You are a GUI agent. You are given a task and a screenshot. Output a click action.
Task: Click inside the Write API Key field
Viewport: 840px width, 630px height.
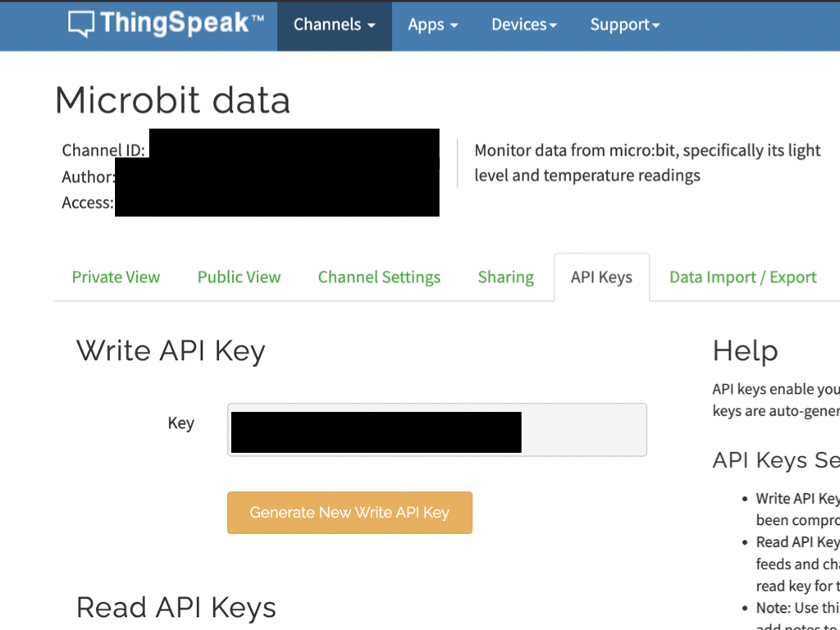(x=437, y=430)
